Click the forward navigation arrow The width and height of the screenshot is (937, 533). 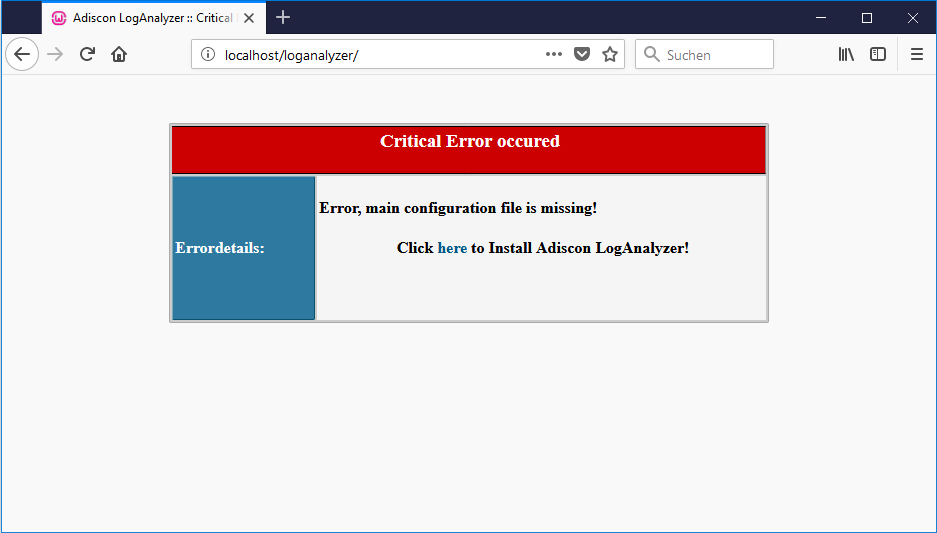55,54
